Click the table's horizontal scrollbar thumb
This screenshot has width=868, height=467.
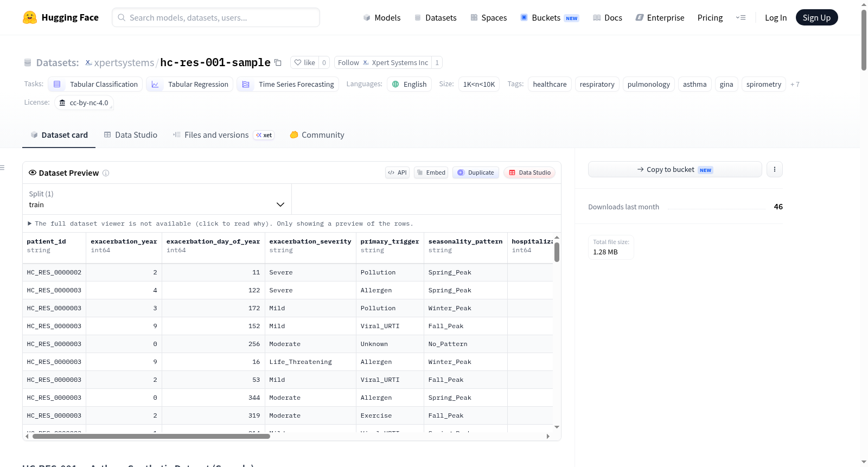point(151,436)
